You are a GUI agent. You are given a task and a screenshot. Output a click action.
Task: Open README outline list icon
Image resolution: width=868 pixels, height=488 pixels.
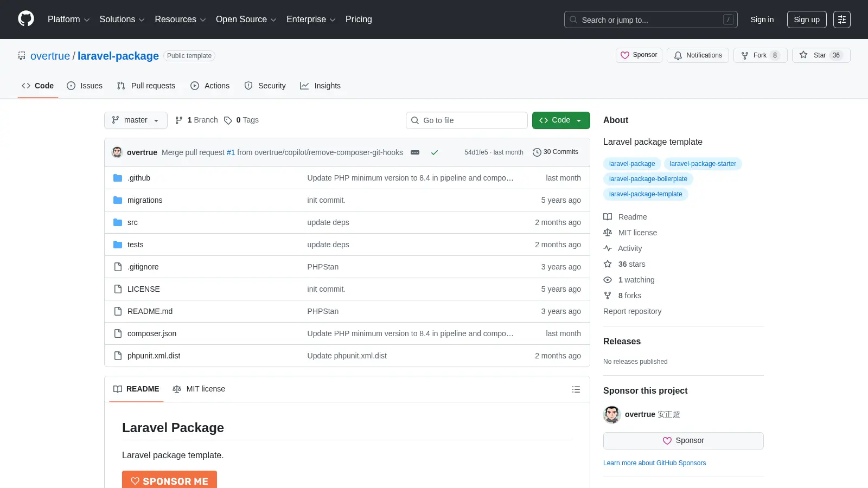(x=576, y=389)
